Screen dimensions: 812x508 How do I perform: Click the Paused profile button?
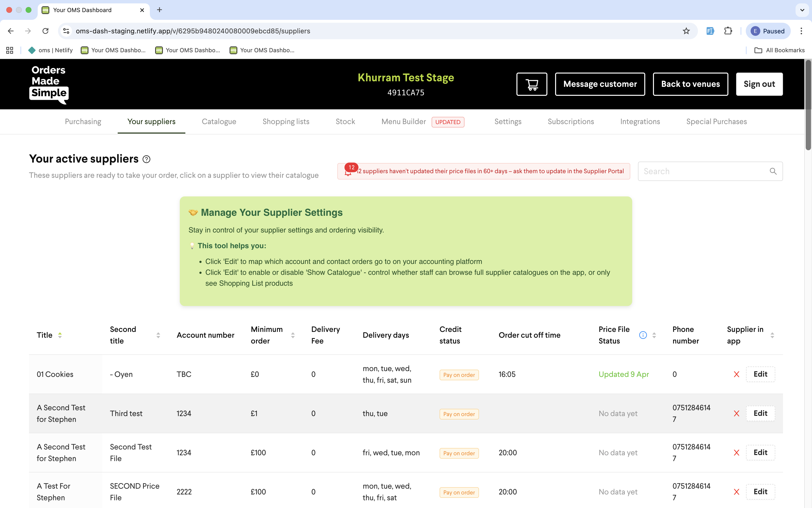tap(768, 31)
